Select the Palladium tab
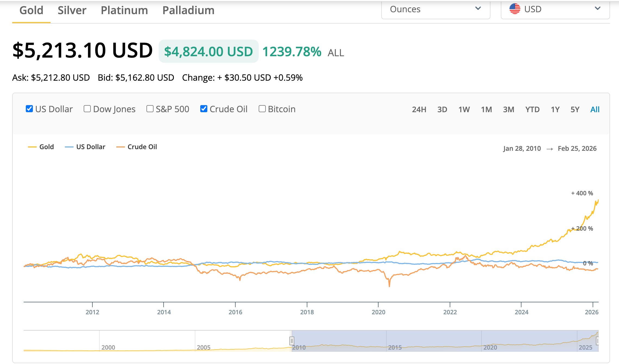Image resolution: width=619 pixels, height=364 pixels. (x=188, y=10)
